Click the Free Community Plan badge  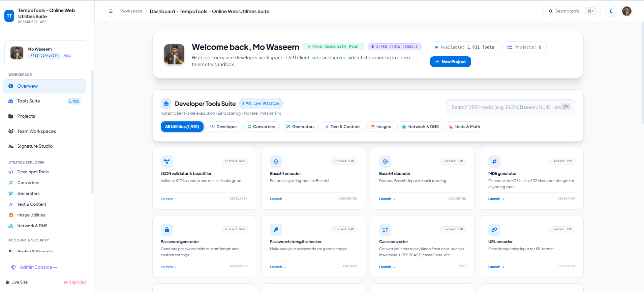pyautogui.click(x=333, y=47)
